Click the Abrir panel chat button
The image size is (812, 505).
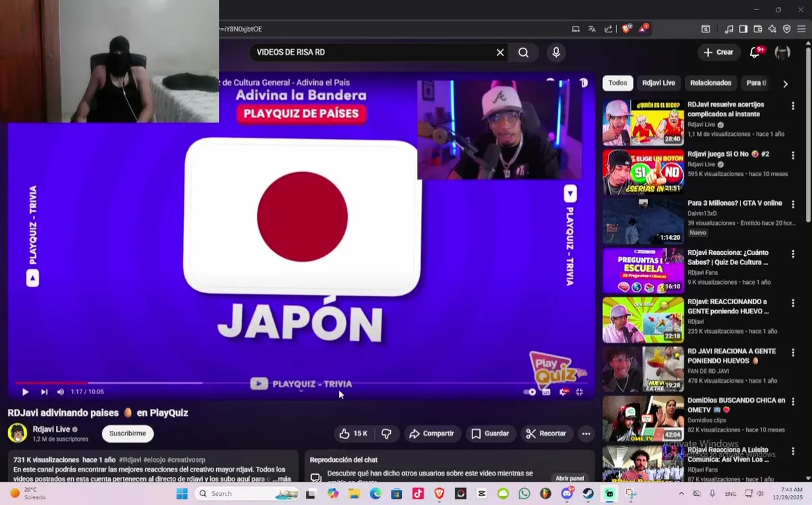pos(570,478)
